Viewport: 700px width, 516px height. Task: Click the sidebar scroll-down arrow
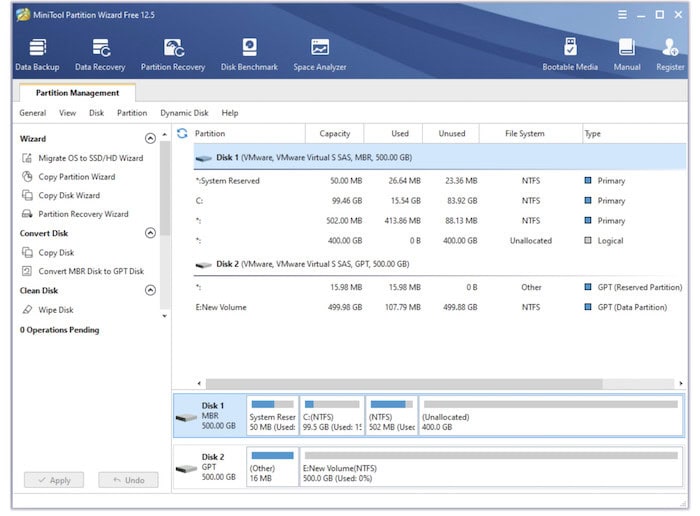click(x=165, y=316)
